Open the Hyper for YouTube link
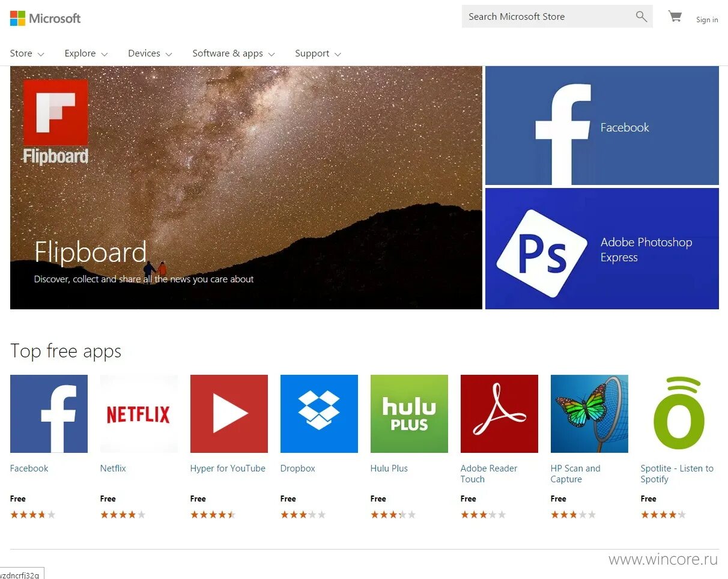The height and width of the screenshot is (579, 728). [x=228, y=468]
